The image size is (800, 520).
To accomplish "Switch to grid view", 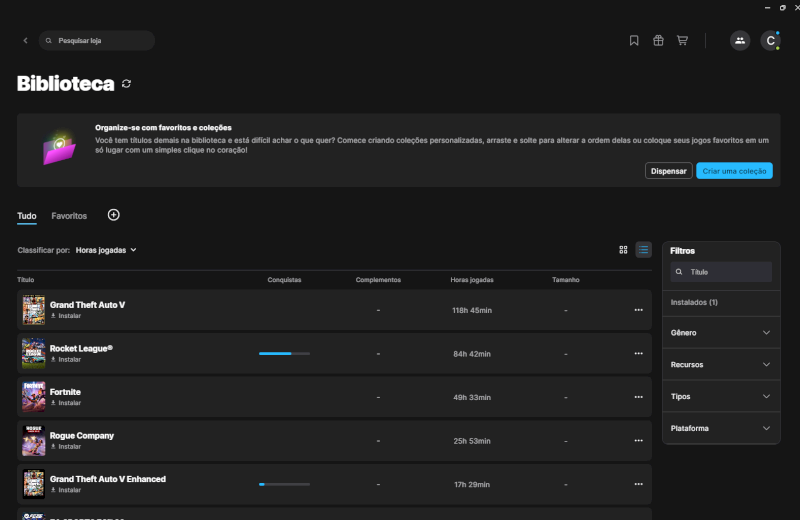I will point(623,250).
